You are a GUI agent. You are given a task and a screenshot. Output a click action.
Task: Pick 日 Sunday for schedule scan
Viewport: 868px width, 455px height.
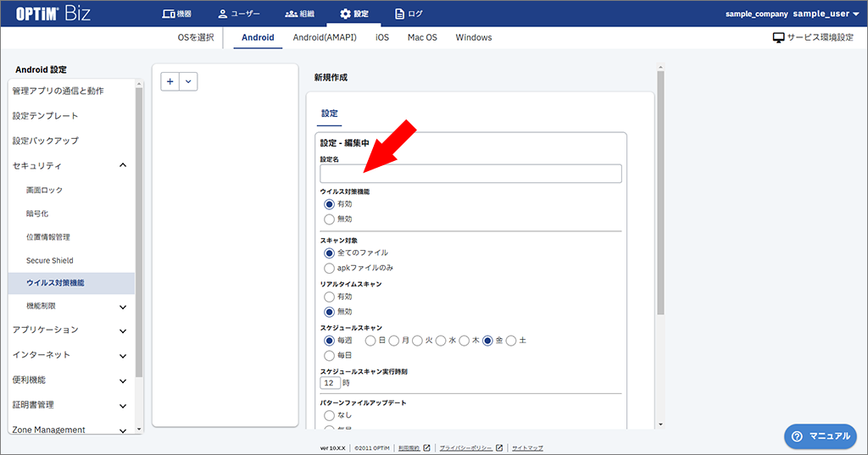[370, 341]
